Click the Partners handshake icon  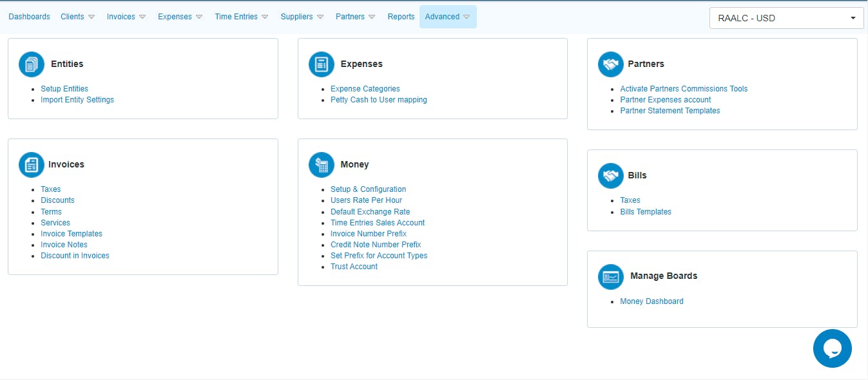coord(611,64)
